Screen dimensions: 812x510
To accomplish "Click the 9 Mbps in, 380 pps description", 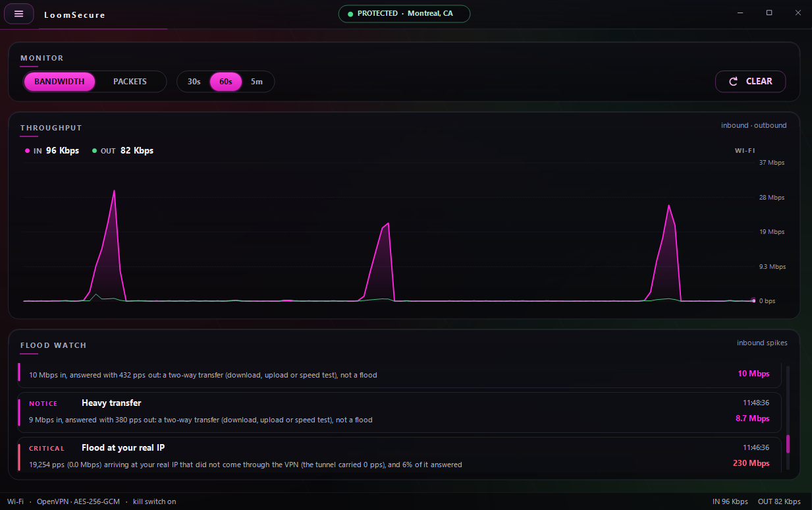I will [x=201, y=420].
